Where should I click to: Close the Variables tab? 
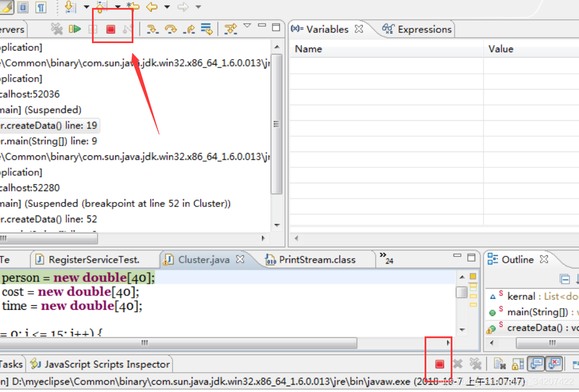[x=359, y=29]
